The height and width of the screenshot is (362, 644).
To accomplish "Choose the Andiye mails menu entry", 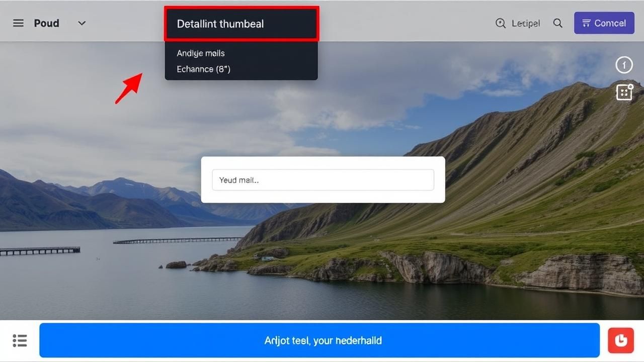I will 201,53.
